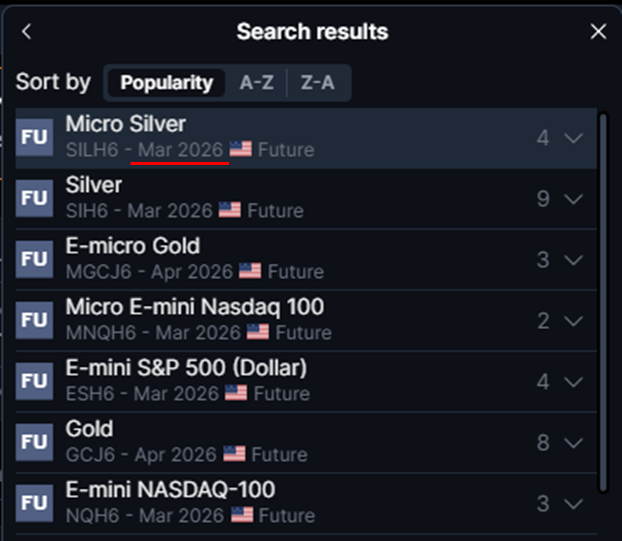Image resolution: width=622 pixels, height=541 pixels.
Task: Select the Micro E-mini Nasdaq 100 result
Action: [x=194, y=307]
